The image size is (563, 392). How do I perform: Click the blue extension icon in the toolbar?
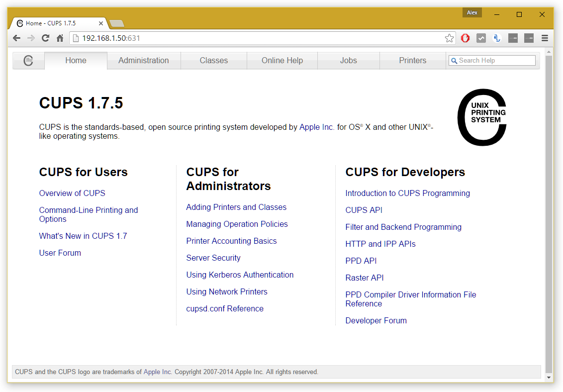point(497,38)
